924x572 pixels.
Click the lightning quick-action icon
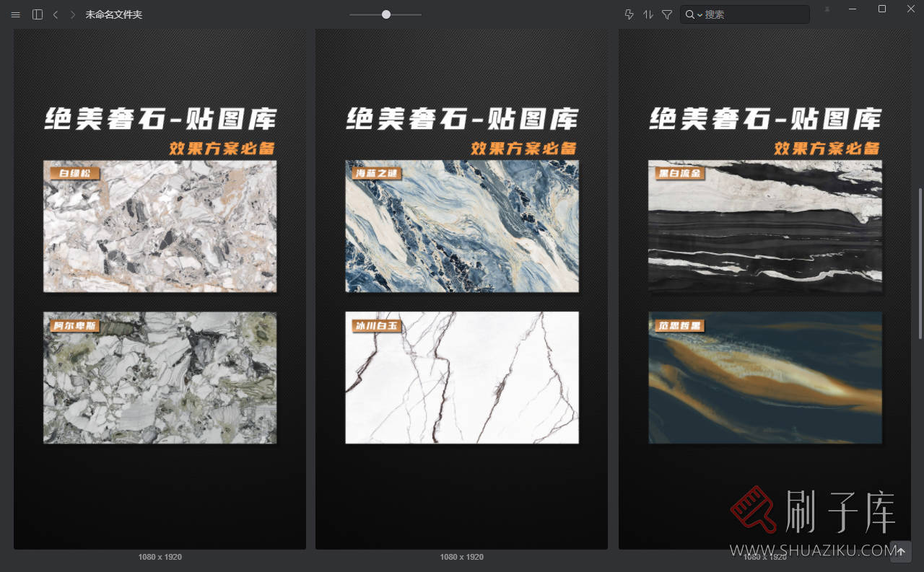629,14
